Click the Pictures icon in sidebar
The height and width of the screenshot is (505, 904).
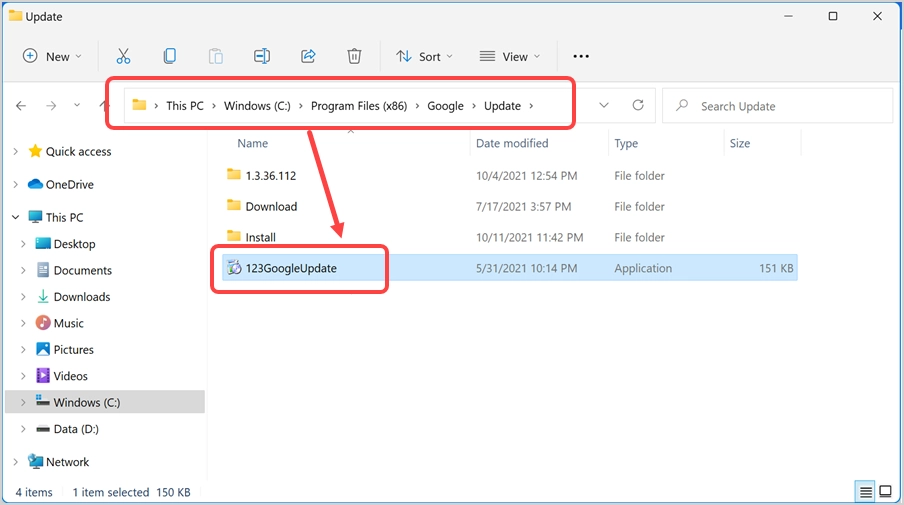[43, 349]
